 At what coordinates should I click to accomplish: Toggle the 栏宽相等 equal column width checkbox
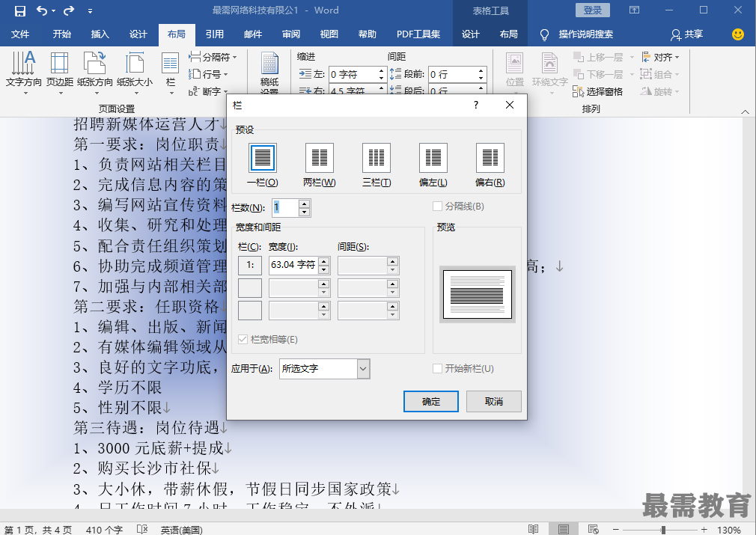coord(243,339)
